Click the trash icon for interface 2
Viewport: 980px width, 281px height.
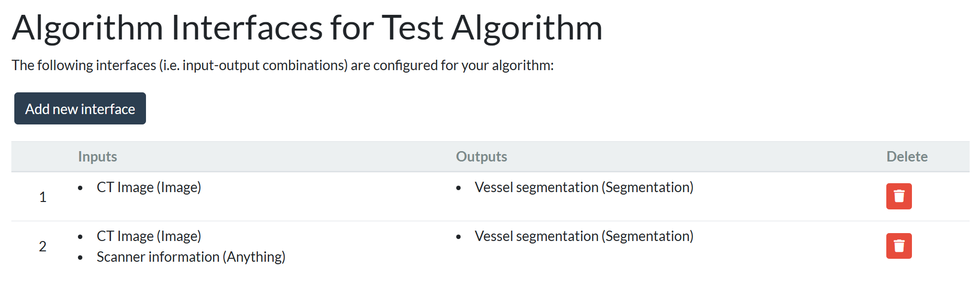899,246
